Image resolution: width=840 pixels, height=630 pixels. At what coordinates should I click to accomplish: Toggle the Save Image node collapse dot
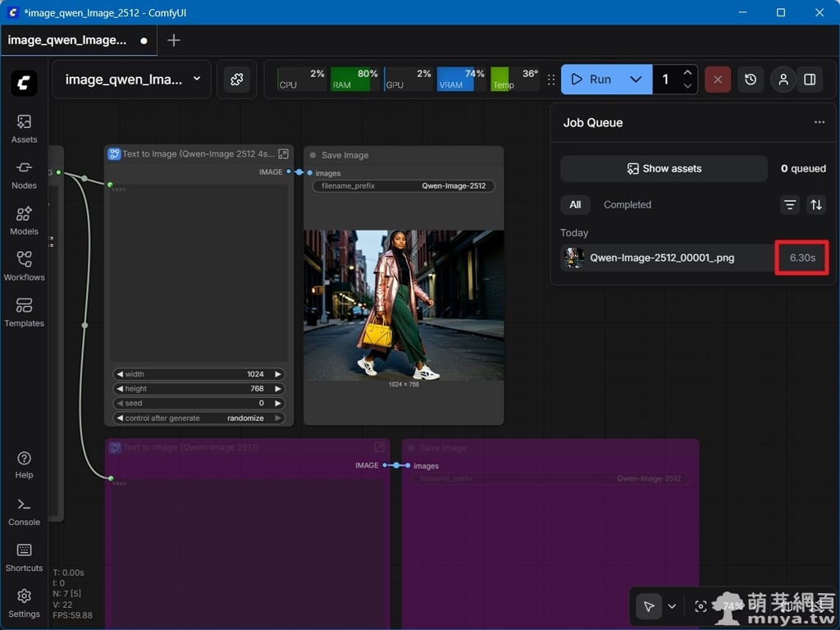[x=313, y=155]
